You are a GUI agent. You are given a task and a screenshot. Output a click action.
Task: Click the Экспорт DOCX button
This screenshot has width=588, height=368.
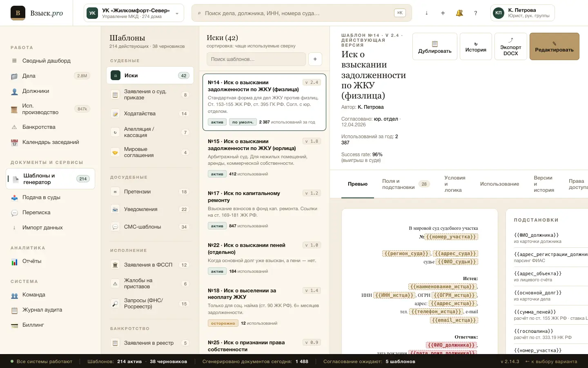point(511,47)
